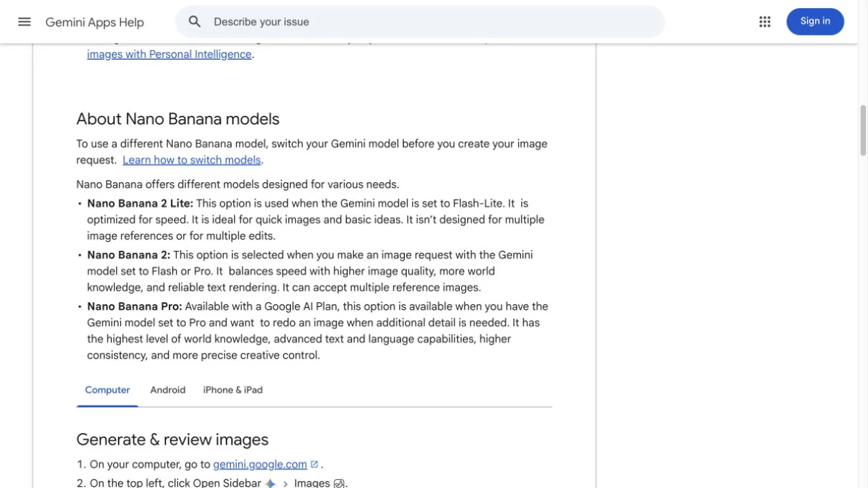Viewport: 868px width, 488px height.
Task: Click the sentence 'Nano Banana offers different models'
Action: [x=237, y=184]
